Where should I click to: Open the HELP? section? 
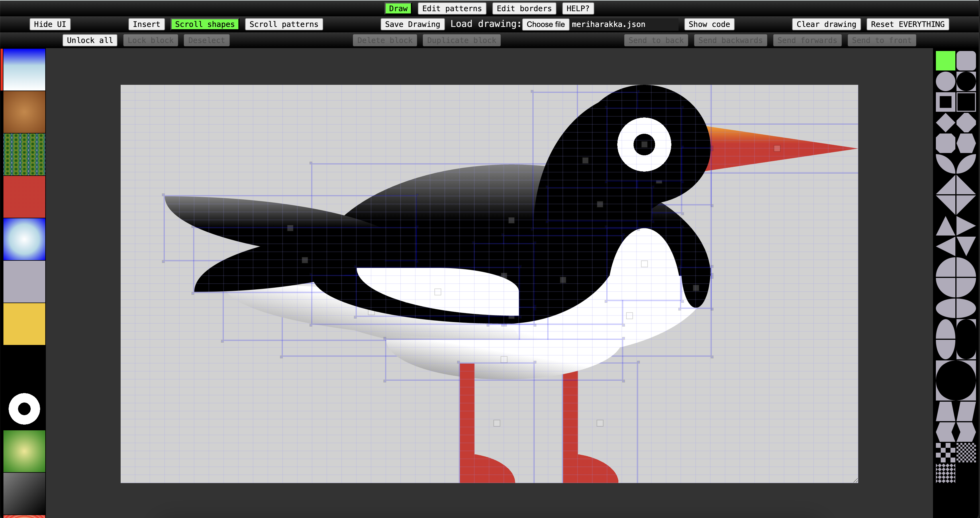577,8
